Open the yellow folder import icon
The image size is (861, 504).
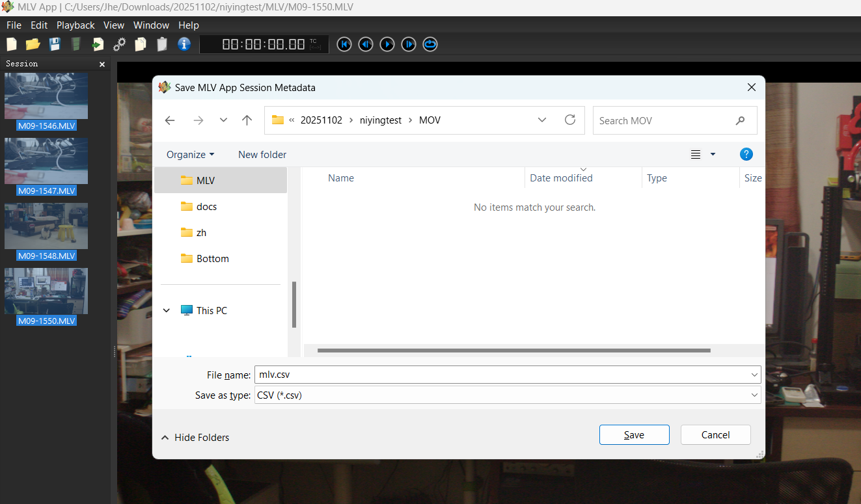(33, 44)
